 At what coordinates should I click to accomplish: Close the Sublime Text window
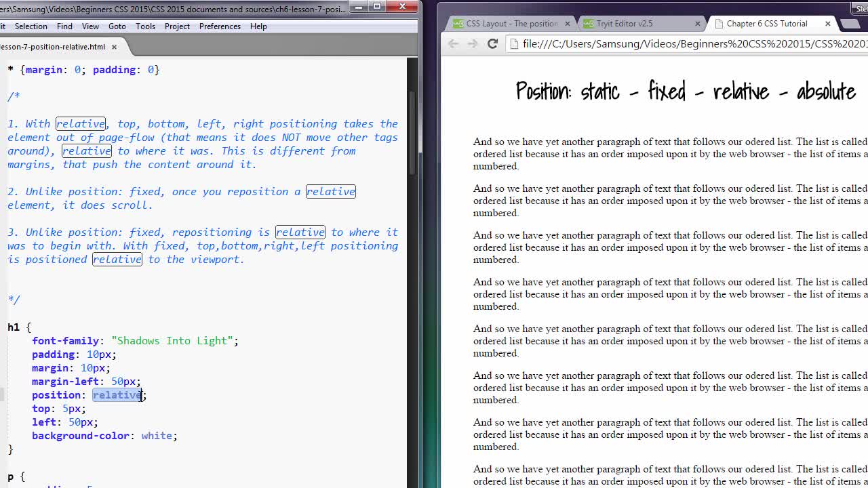pyautogui.click(x=403, y=6)
